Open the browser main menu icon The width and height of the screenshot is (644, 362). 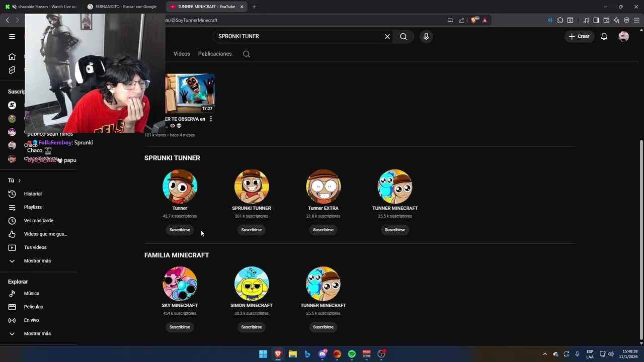pos(636,20)
